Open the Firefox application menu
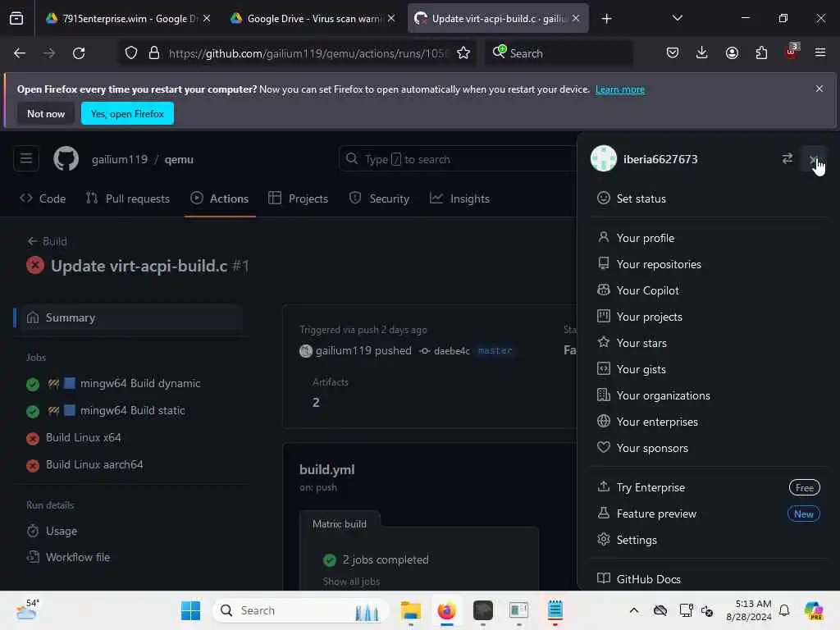 click(x=820, y=53)
